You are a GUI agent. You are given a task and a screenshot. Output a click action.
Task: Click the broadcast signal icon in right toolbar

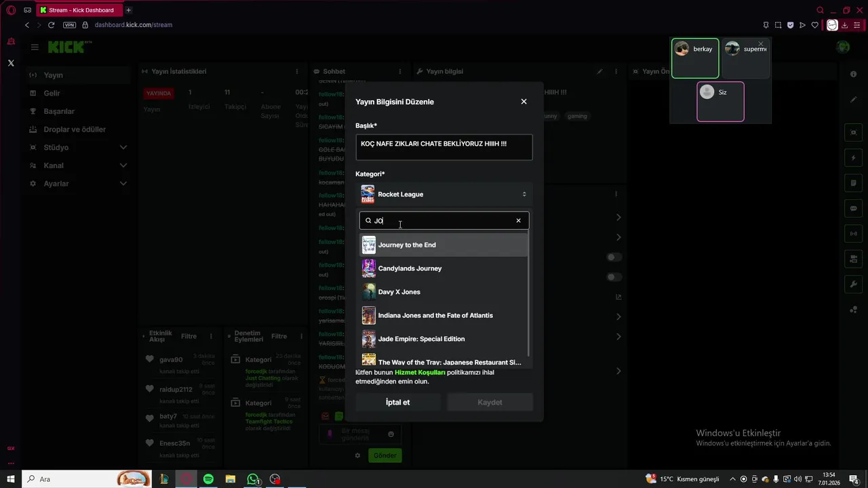pyautogui.click(x=854, y=234)
